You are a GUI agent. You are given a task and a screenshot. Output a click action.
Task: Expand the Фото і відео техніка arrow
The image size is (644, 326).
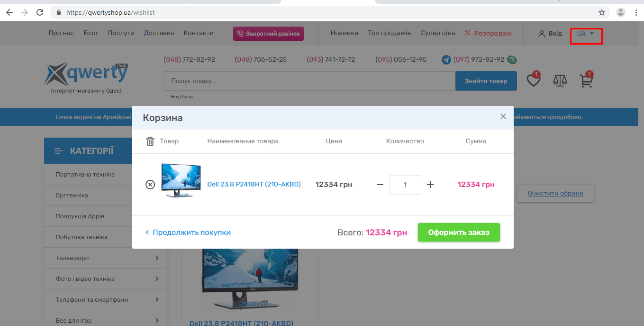coord(157,279)
